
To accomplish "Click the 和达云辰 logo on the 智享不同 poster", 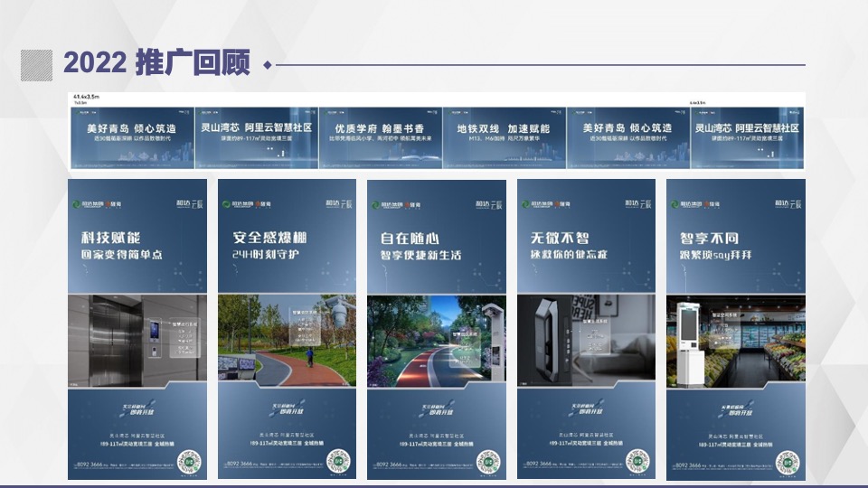I will [788, 203].
